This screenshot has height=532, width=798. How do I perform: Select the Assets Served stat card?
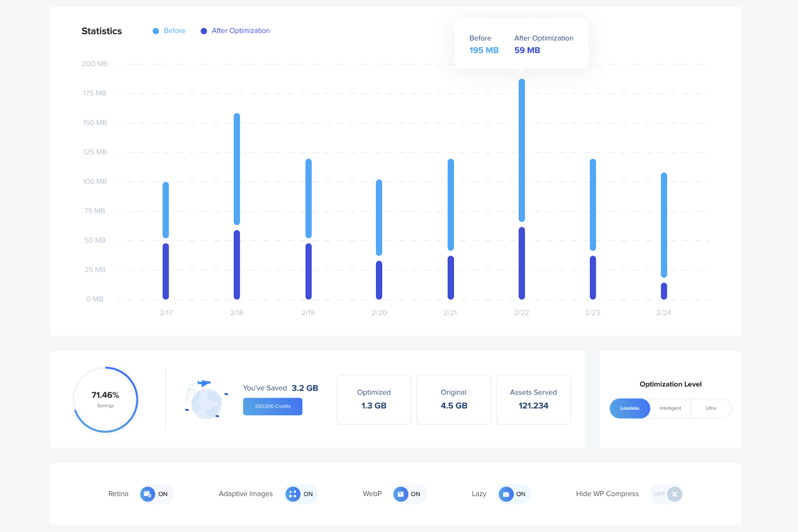(533, 399)
